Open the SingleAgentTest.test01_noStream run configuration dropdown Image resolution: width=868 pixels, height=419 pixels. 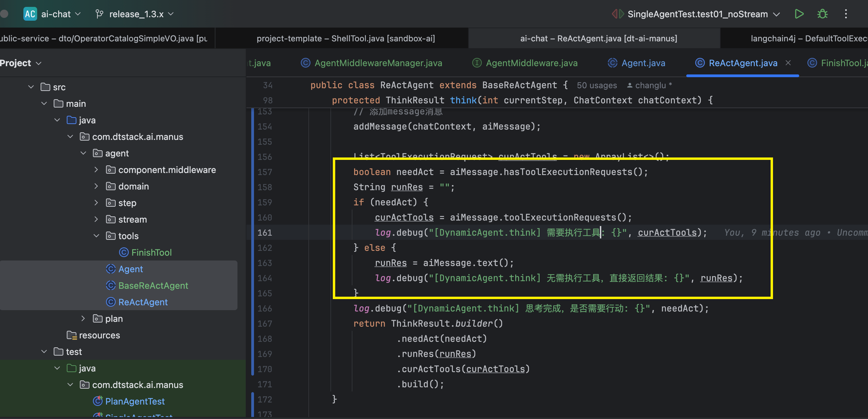pyautogui.click(x=703, y=14)
